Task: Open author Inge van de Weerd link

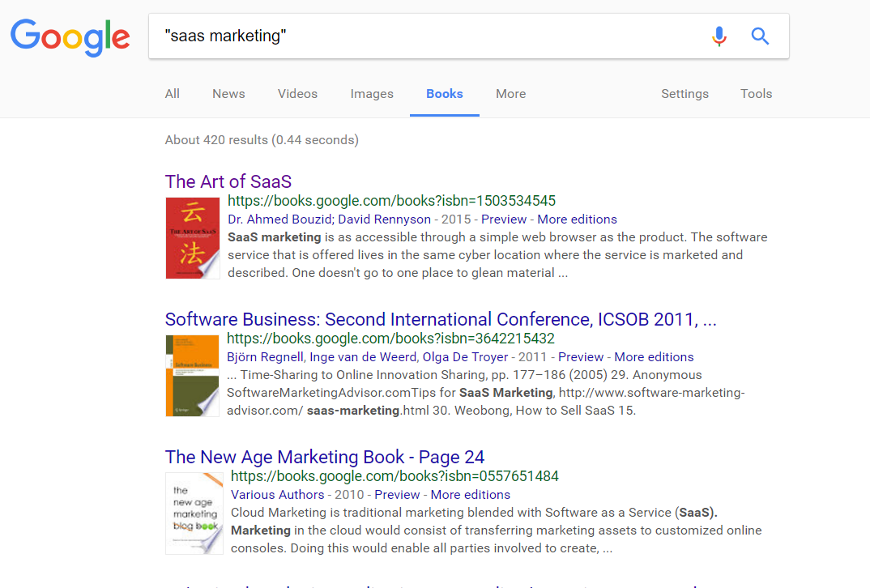Action: pyautogui.click(x=363, y=356)
